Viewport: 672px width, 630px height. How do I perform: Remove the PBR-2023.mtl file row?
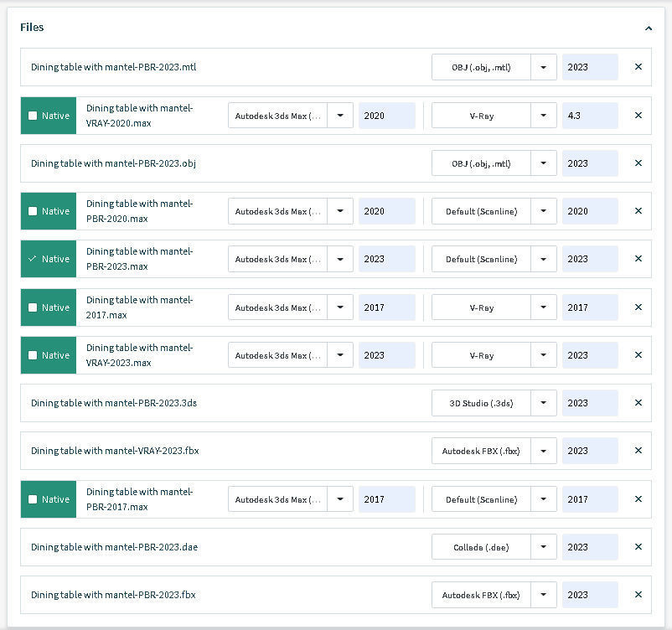[x=638, y=67]
